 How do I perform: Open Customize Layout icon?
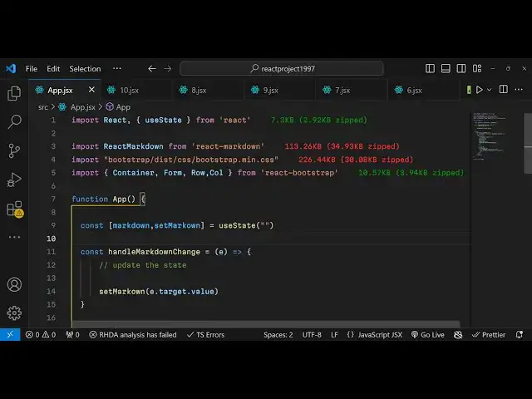[477, 68]
